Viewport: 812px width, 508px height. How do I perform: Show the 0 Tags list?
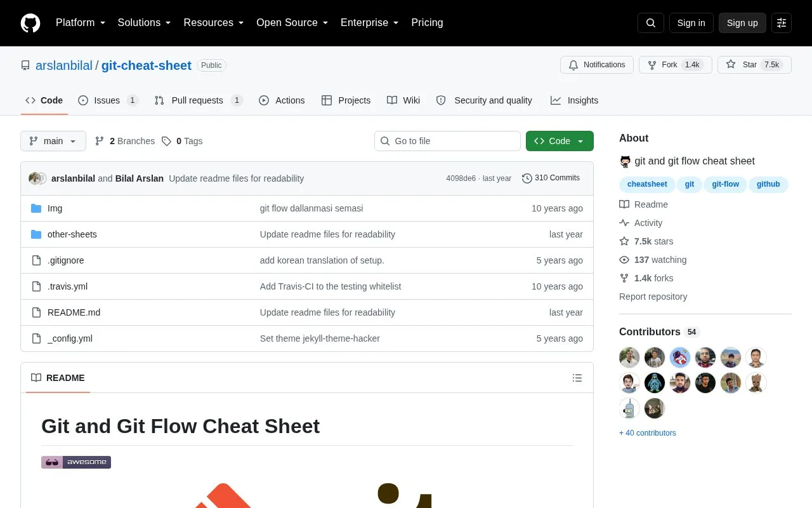pos(182,141)
